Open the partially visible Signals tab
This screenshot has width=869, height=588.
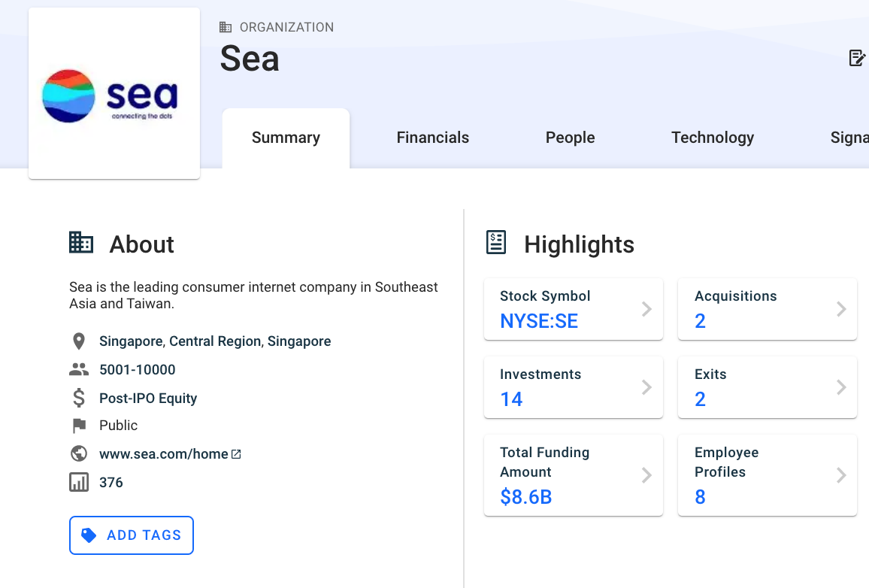tap(849, 138)
